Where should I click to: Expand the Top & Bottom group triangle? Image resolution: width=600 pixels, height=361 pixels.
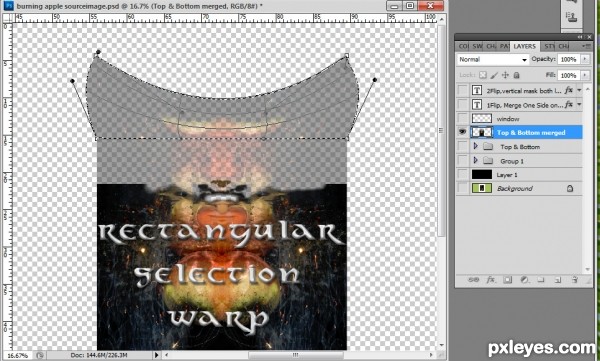click(476, 146)
